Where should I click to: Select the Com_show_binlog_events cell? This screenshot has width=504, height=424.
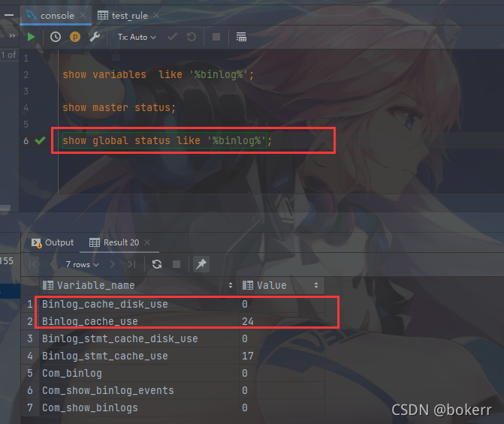pyautogui.click(x=139, y=390)
